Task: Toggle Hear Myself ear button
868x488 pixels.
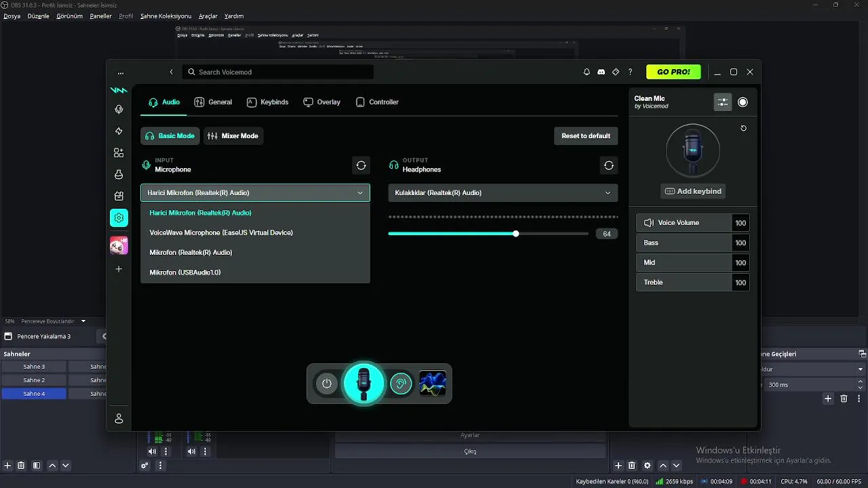Action: (401, 384)
